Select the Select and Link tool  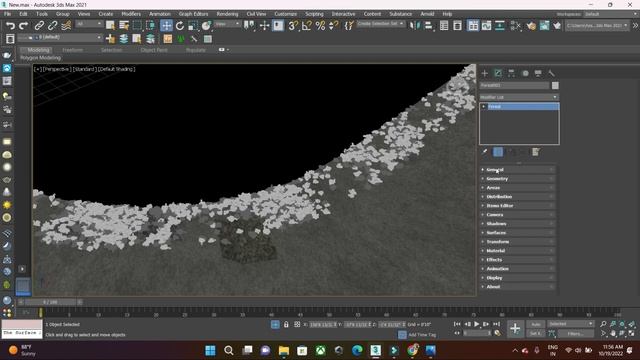pos(39,26)
